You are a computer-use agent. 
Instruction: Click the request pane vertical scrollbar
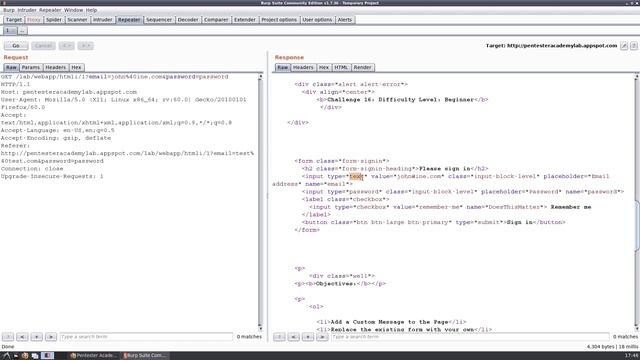coord(260,202)
